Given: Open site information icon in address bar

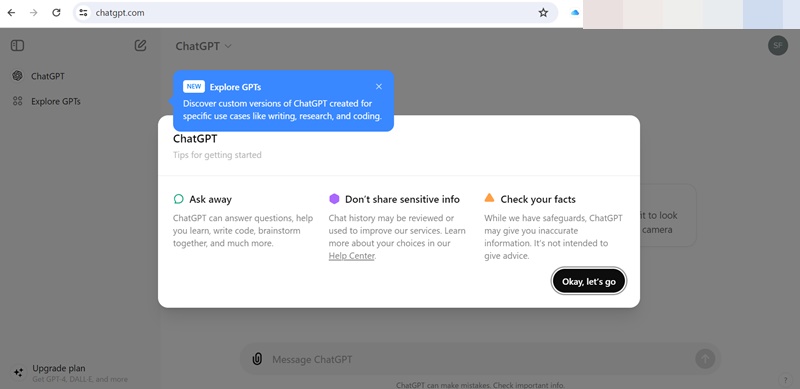Looking at the screenshot, I should [x=84, y=13].
